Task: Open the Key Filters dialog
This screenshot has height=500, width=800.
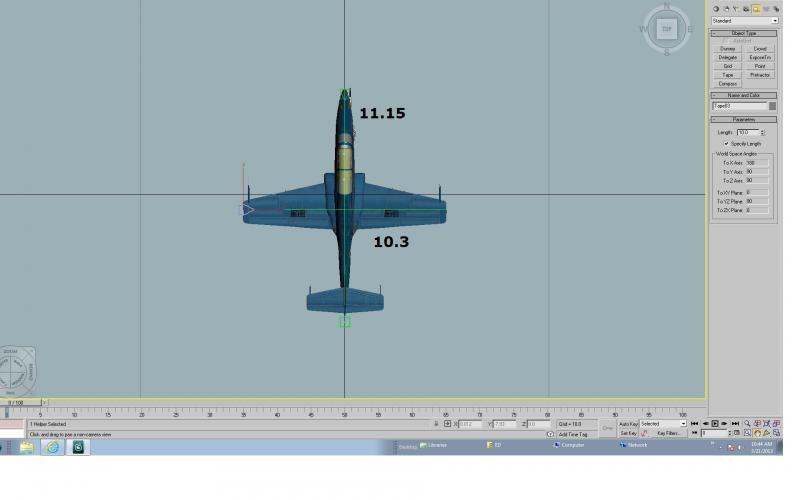Action: pos(668,433)
